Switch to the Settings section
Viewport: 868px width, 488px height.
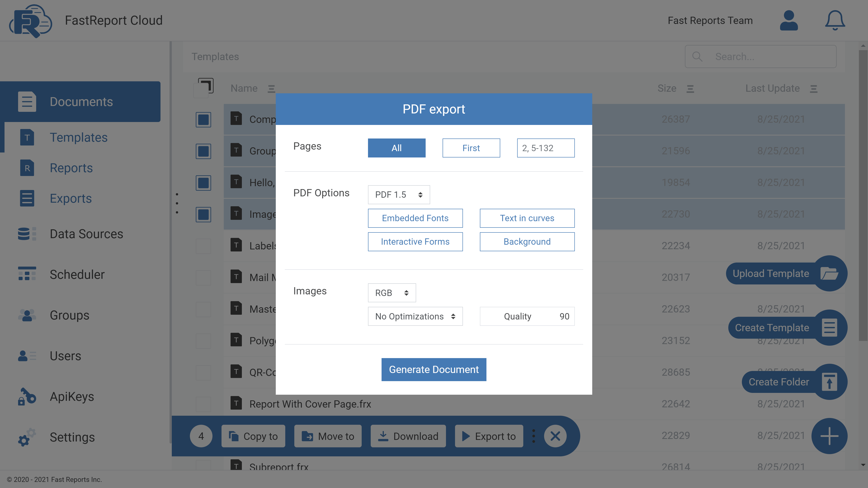coord(72,437)
